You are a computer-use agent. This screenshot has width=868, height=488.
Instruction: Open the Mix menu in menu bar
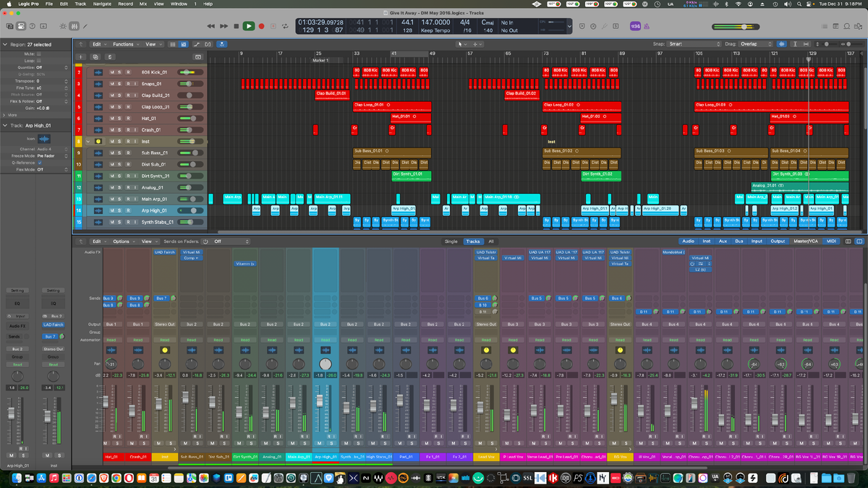(x=142, y=4)
